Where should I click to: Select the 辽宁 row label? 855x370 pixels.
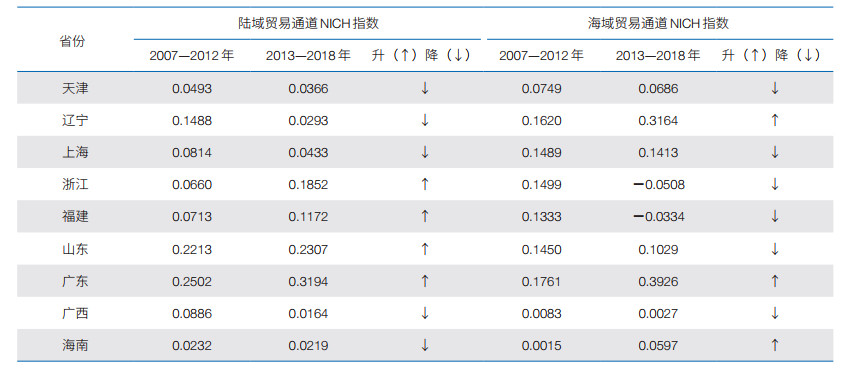[x=75, y=120]
